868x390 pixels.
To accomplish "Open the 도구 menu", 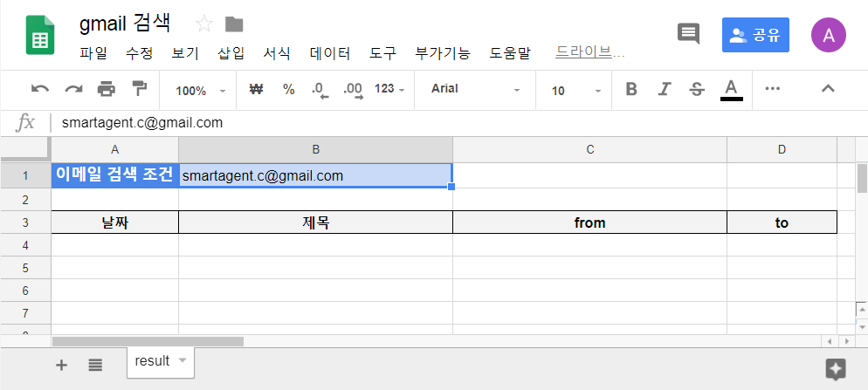I will [x=383, y=54].
